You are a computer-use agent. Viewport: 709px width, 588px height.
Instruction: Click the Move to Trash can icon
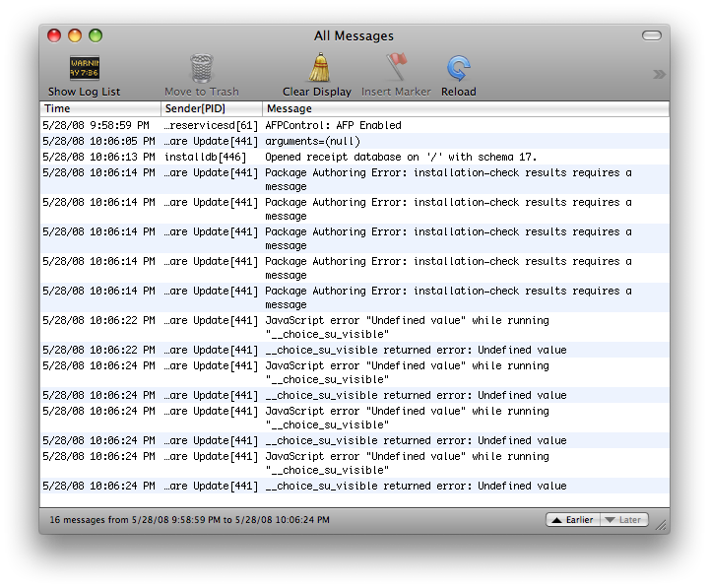coord(201,68)
